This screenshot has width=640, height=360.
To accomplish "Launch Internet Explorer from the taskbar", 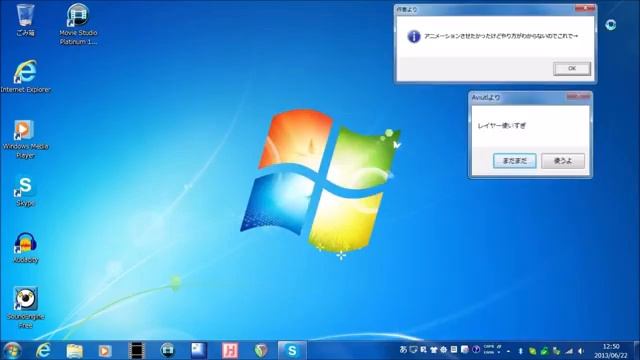I will tap(43, 351).
